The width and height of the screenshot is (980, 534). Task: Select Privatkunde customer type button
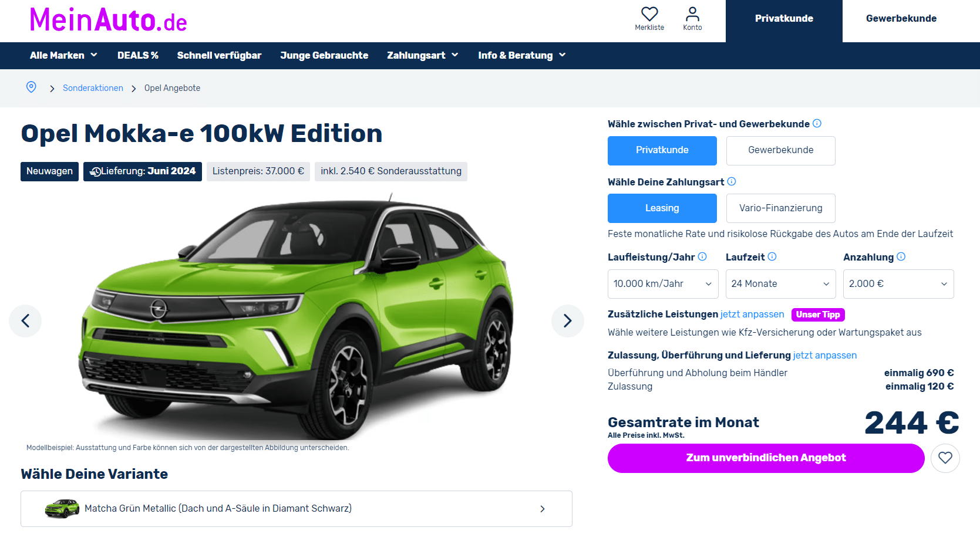click(x=662, y=150)
